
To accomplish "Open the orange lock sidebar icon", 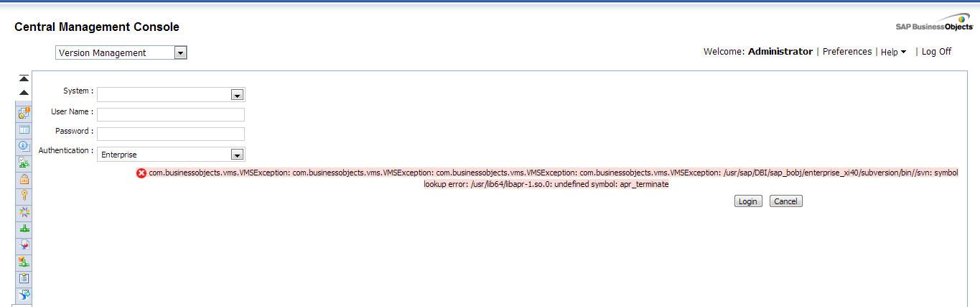I will coord(24,179).
